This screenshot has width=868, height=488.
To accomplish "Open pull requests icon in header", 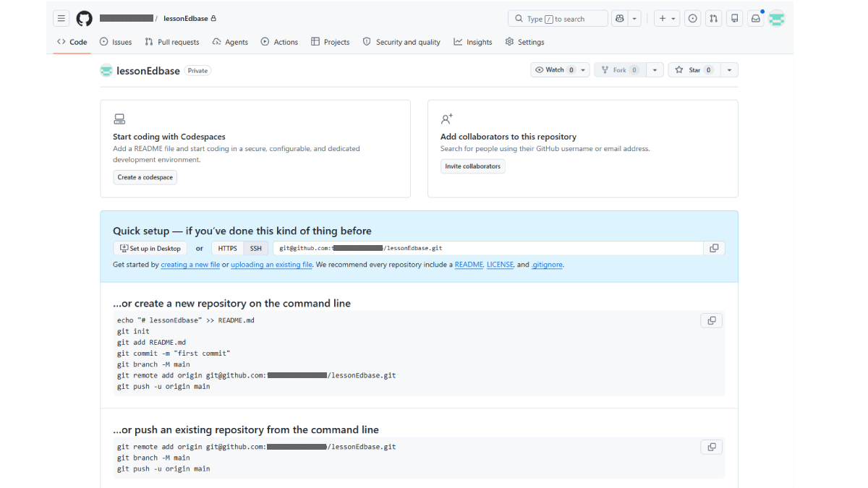I will [714, 19].
